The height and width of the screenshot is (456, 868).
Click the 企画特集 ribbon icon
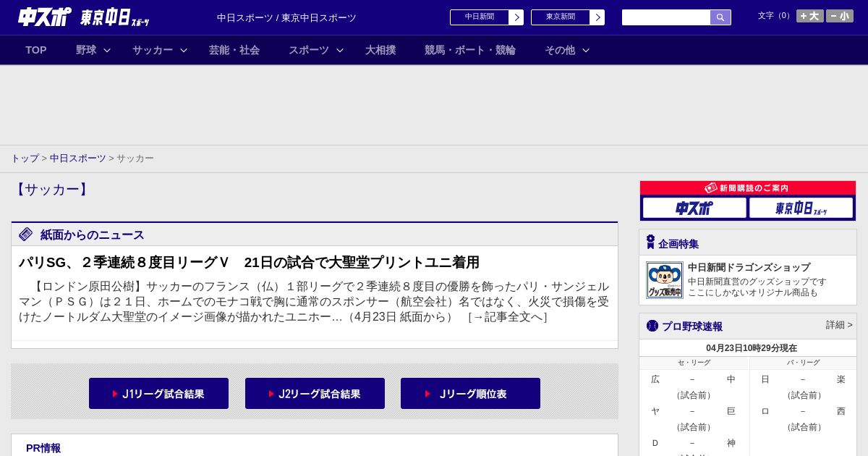pyautogui.click(x=650, y=242)
